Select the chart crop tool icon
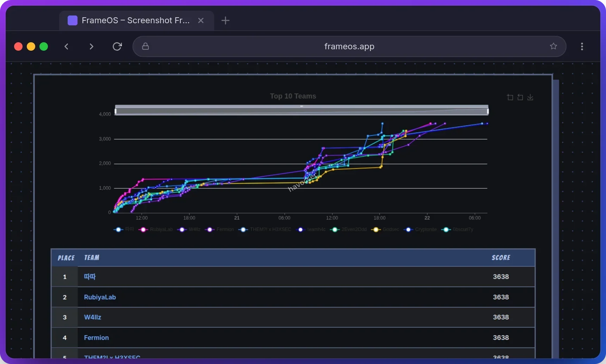This screenshot has height=364, width=606. click(x=510, y=97)
